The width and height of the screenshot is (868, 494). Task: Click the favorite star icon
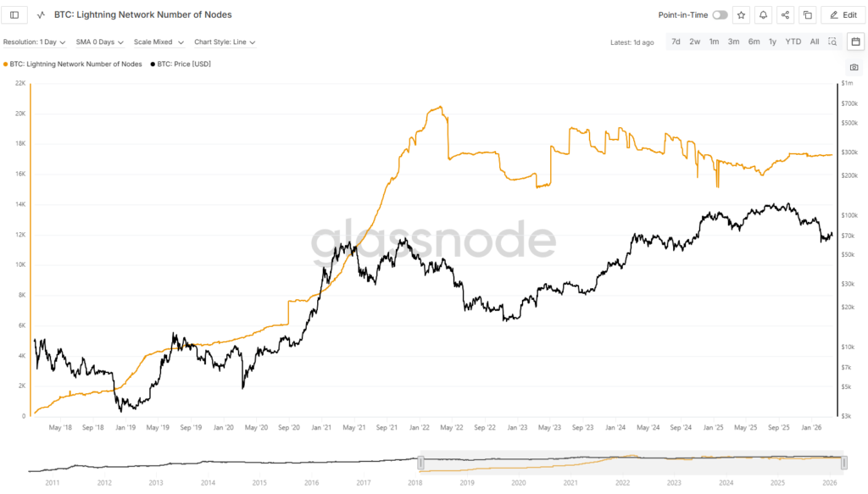[741, 14]
